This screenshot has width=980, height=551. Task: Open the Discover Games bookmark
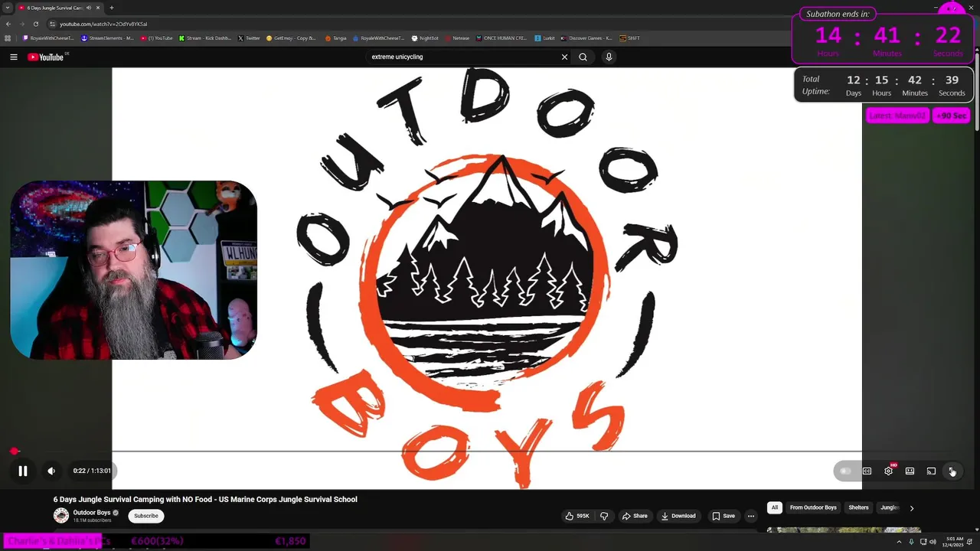pyautogui.click(x=586, y=38)
